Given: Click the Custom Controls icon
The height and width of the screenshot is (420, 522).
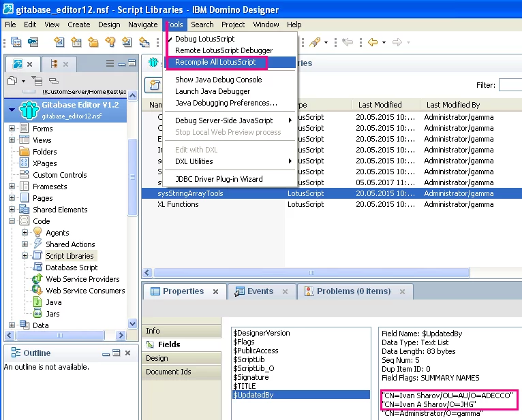Looking at the screenshot, I should coord(25,175).
